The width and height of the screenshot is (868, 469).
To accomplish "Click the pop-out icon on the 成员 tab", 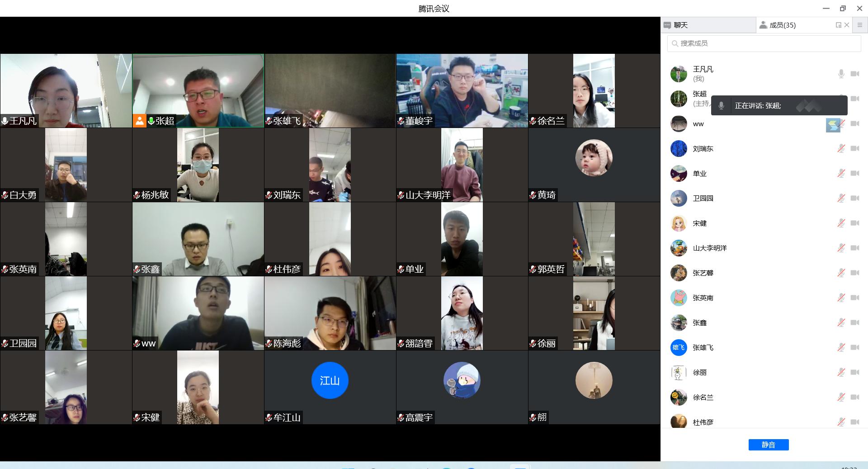I will coord(839,25).
